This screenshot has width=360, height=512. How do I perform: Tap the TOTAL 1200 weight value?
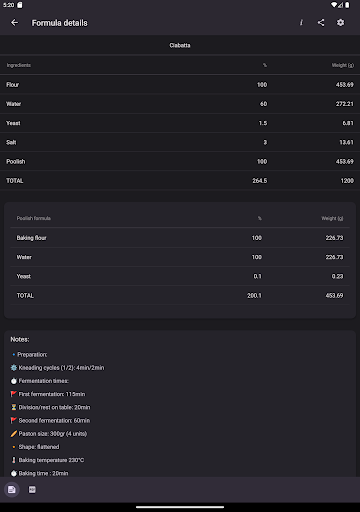[x=347, y=181]
